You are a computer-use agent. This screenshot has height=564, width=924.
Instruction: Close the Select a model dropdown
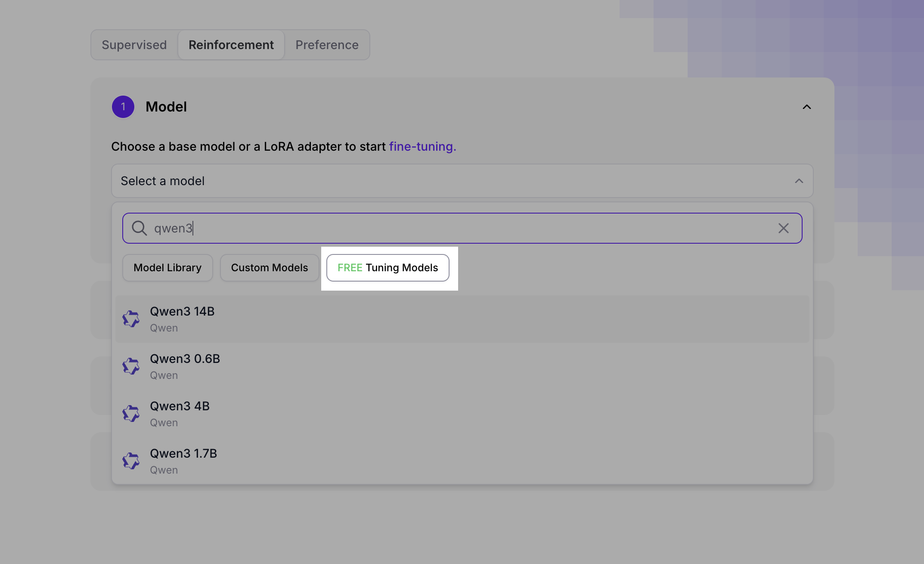click(x=800, y=181)
